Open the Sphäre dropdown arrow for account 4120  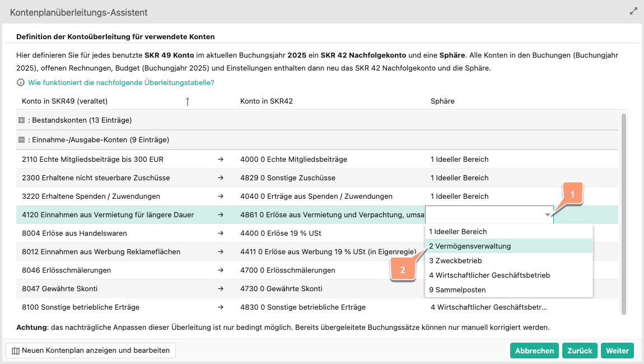pos(548,215)
